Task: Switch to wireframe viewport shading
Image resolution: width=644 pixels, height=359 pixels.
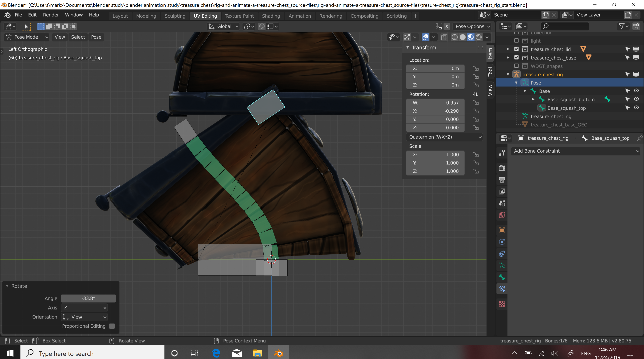Action: (x=454, y=37)
